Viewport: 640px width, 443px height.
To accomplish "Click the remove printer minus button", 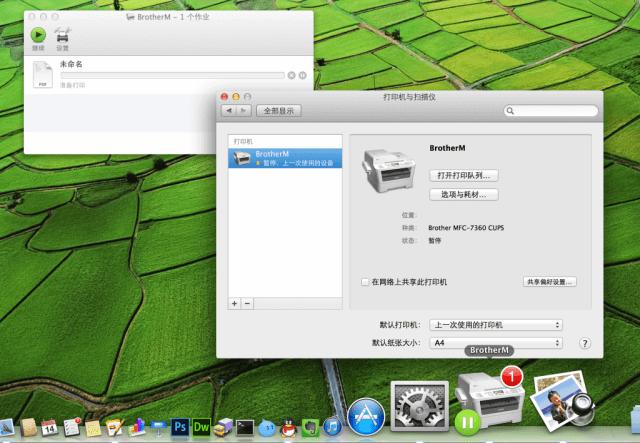I will 247,302.
